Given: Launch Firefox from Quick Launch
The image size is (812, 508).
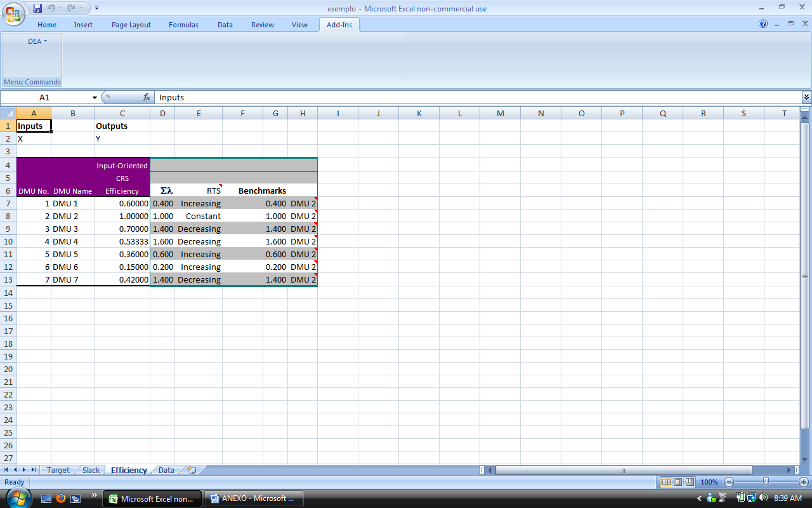Looking at the screenshot, I should [x=61, y=498].
